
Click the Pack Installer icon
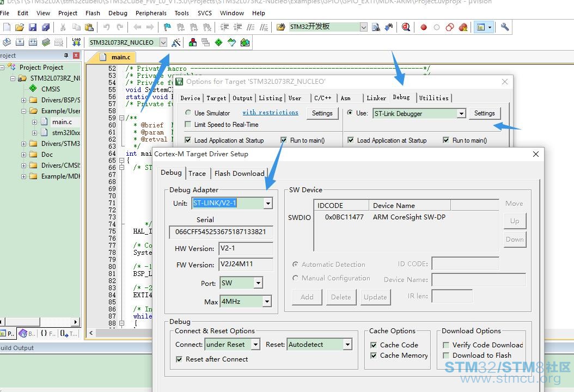tap(245, 42)
